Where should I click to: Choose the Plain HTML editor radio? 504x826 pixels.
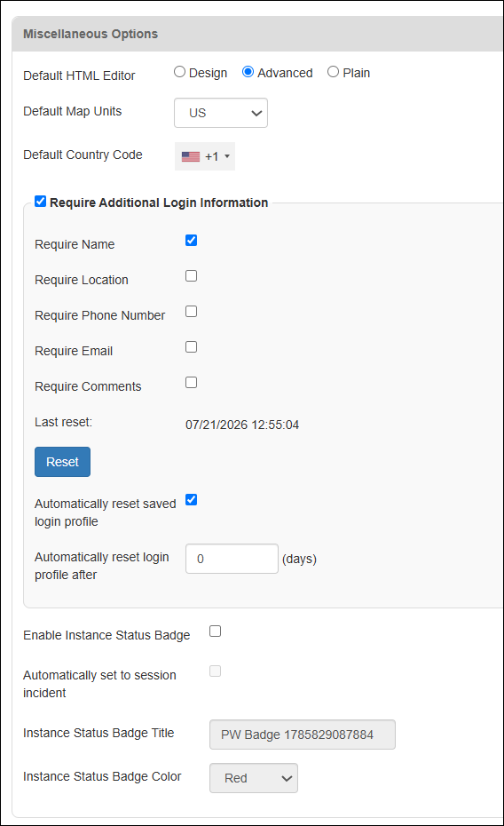tap(333, 72)
